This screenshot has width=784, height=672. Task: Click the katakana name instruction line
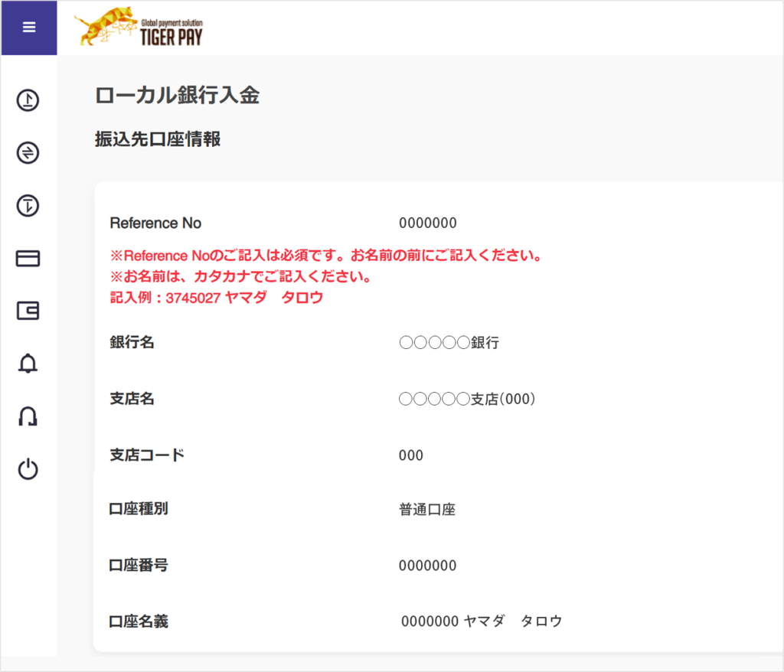[240, 276]
